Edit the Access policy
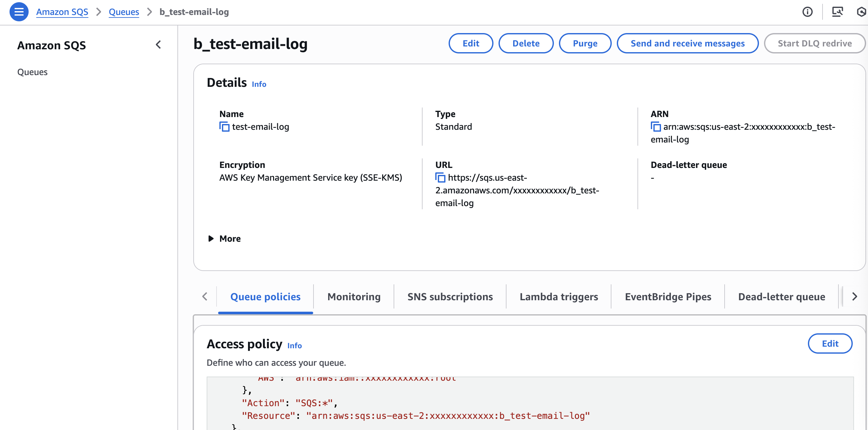The width and height of the screenshot is (868, 430). pos(830,343)
